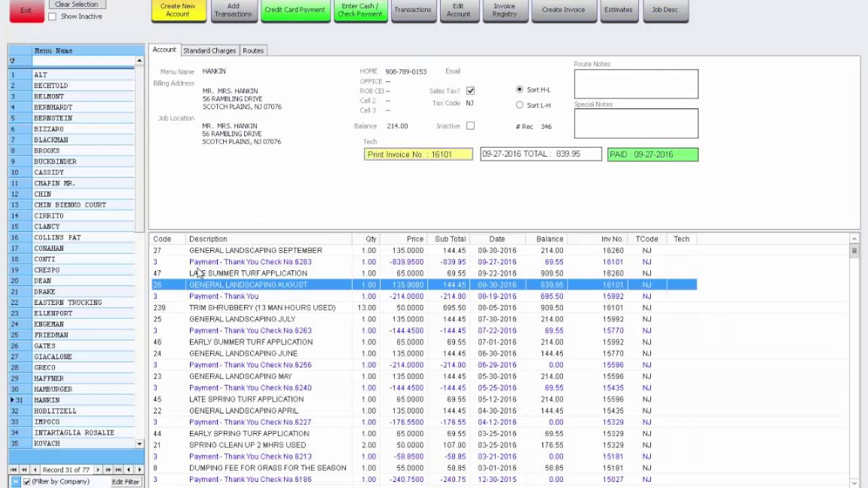Viewport: 868px width, 488px height.
Task: Select TRIM SHRUBBERY (13 MAN HOURS USED) row
Action: tap(424, 308)
